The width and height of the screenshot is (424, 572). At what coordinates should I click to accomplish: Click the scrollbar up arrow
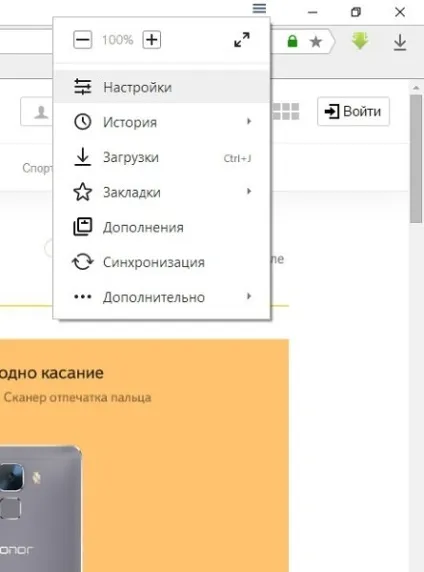click(x=416, y=88)
